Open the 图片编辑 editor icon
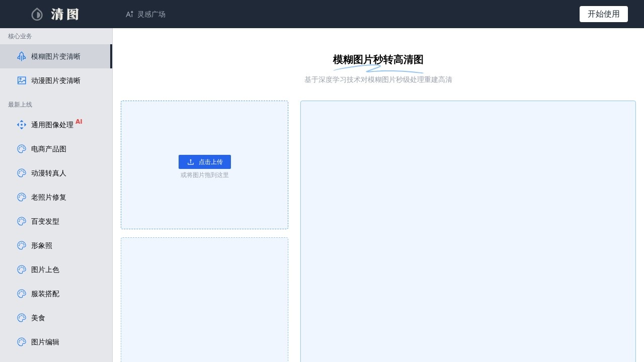644x362 pixels. (x=21, y=342)
